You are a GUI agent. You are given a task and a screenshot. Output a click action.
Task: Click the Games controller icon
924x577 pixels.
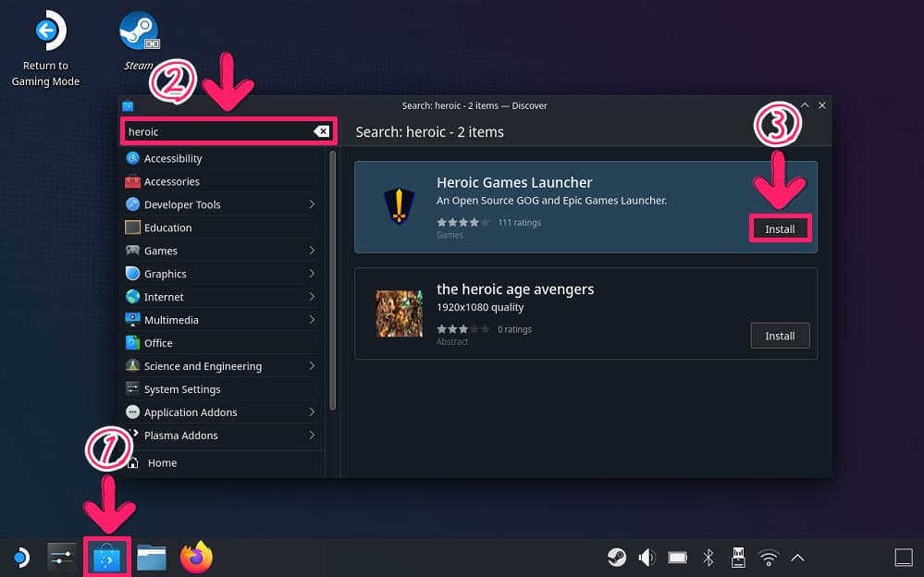pos(132,250)
